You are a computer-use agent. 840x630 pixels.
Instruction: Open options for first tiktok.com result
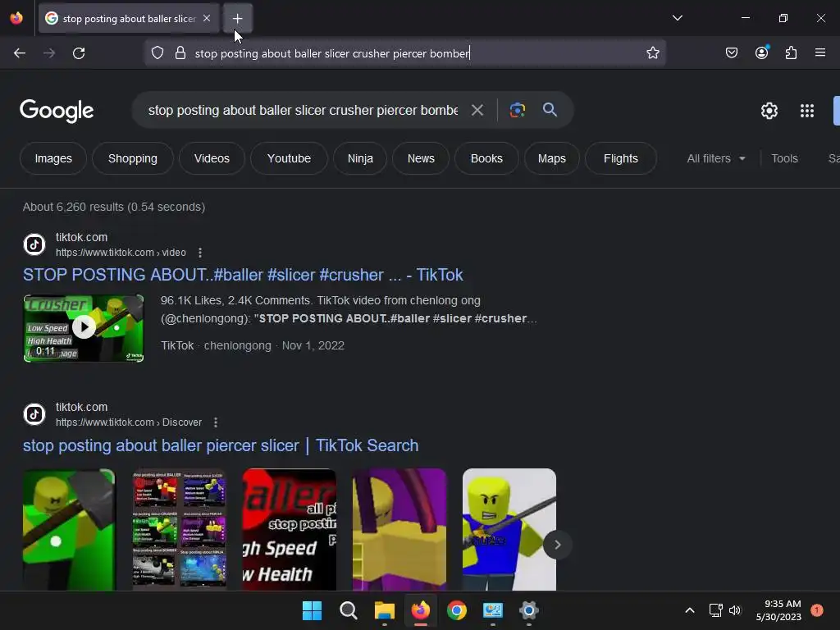(x=200, y=253)
